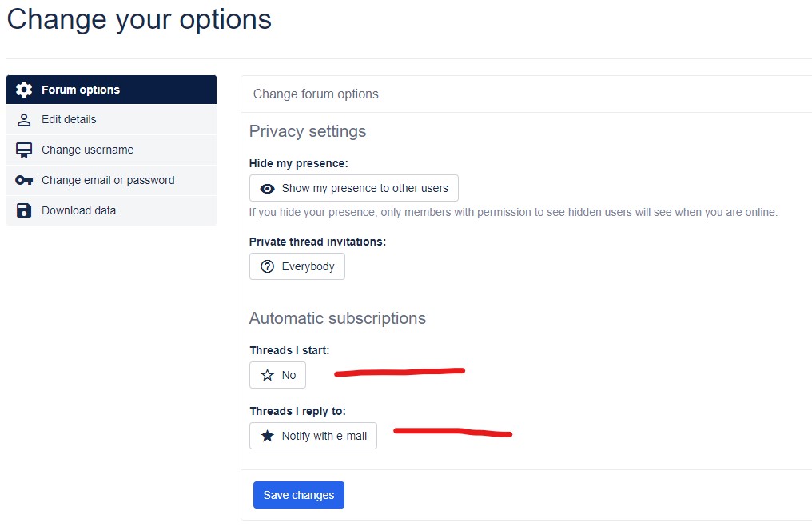Click the question mark icon beside Everybody
This screenshot has height=531, width=812.
pos(267,267)
